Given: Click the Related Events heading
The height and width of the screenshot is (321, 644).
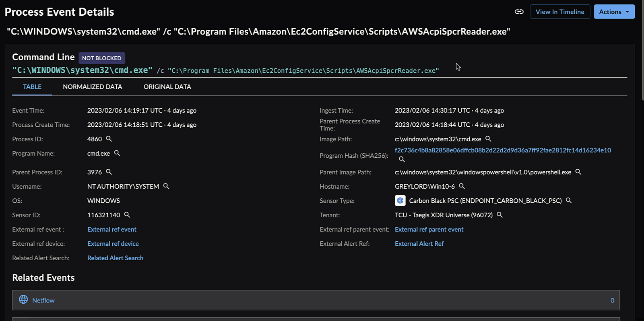Looking at the screenshot, I should [43, 278].
